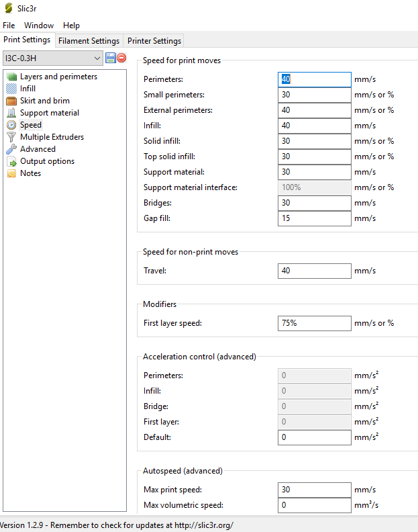The height and width of the screenshot is (532, 418).
Task: Open the I3C-0.3H preset dropdown
Action: pyautogui.click(x=52, y=58)
